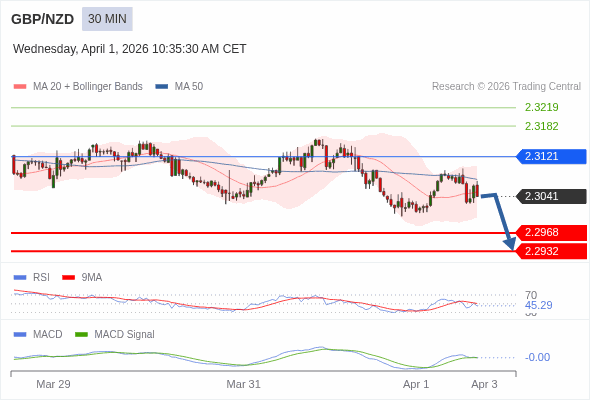The height and width of the screenshot is (400, 590).
Task: Click the 'Apr 3' time axis label
Action: tap(484, 384)
